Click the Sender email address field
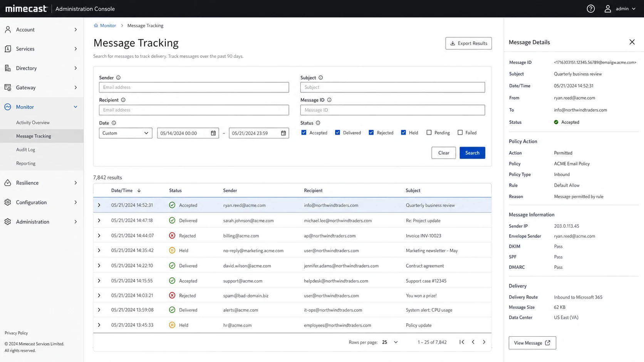 click(194, 87)
